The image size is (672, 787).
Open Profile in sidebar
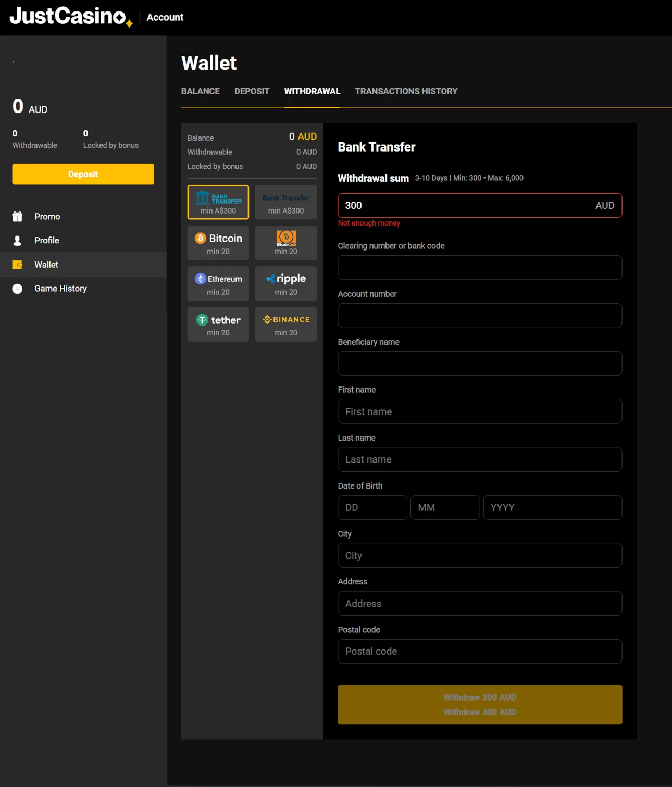[x=47, y=240]
